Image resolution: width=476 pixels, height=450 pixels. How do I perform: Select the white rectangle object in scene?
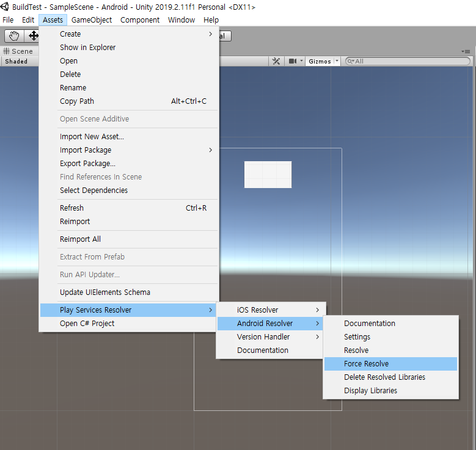(268, 175)
